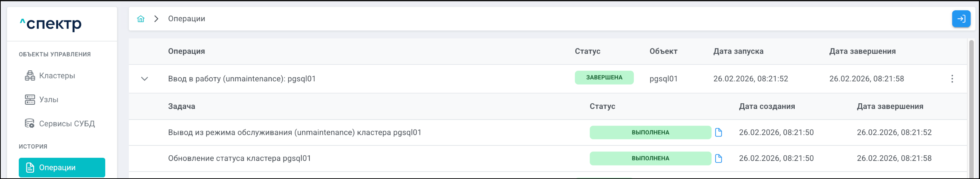
Task: Click the Спектр logo
Action: pos(51,24)
